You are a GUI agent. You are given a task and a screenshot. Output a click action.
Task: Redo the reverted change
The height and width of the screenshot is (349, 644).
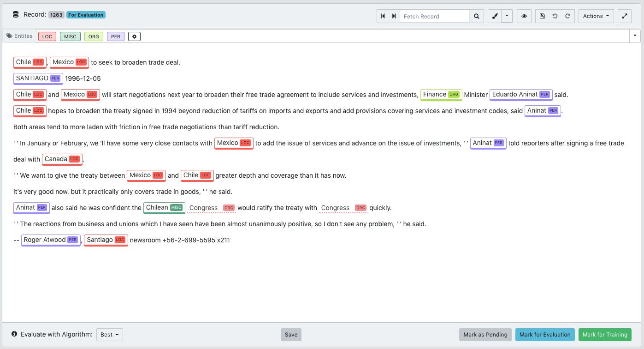[567, 16]
